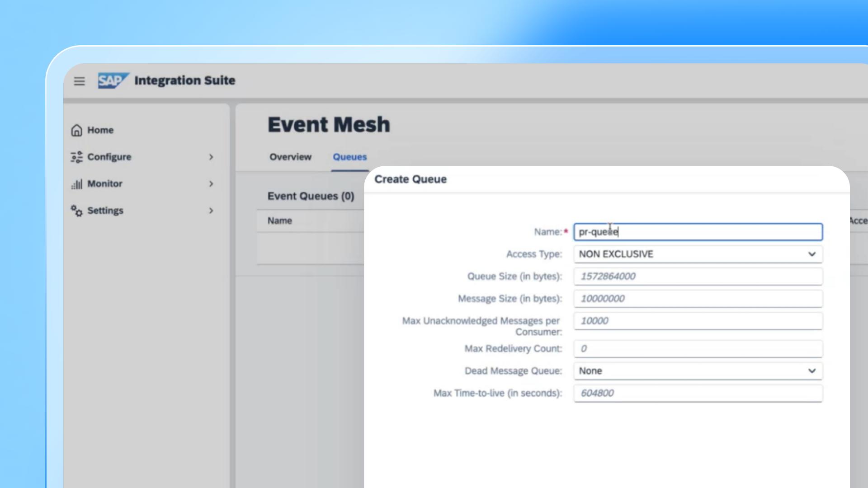Expand the Configure section chevron
The width and height of the screenshot is (868, 488).
click(211, 157)
